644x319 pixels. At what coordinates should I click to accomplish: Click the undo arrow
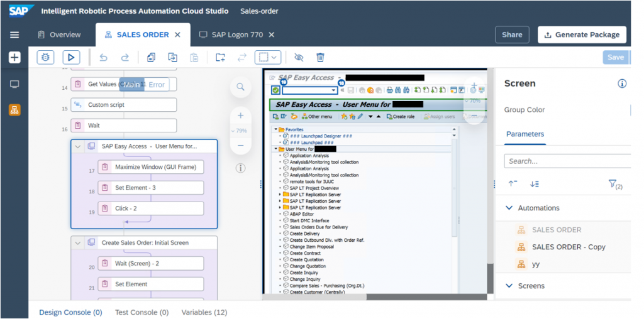[x=104, y=57]
